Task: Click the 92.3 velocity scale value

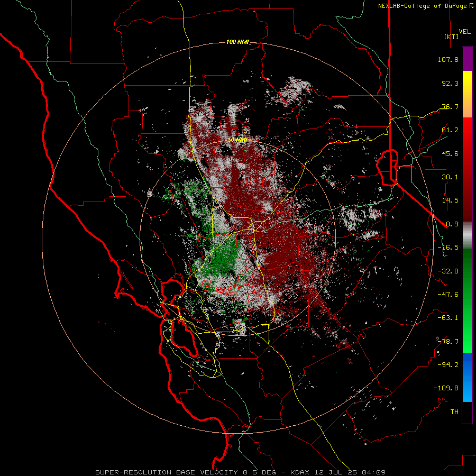Action: 450,83
